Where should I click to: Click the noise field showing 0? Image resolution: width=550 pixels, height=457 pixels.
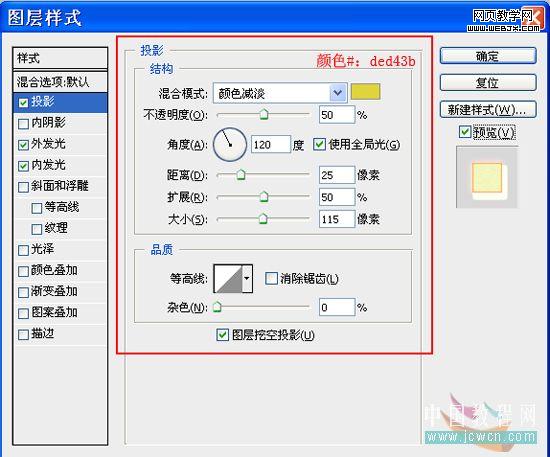pyautogui.click(x=337, y=308)
